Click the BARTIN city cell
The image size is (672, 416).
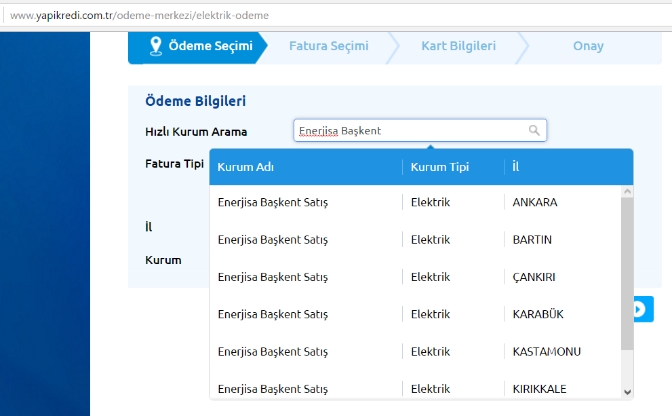[x=532, y=239]
